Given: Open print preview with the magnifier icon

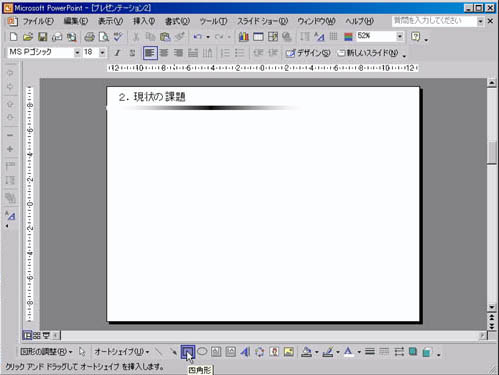Looking at the screenshot, I should click(104, 37).
